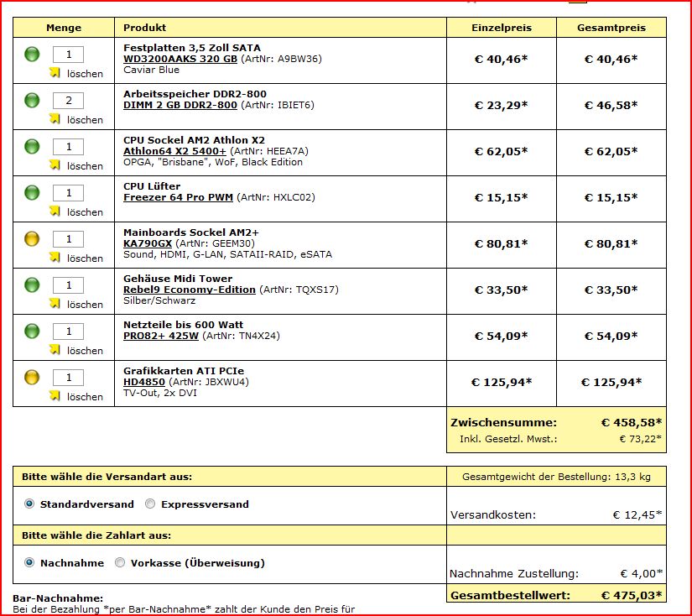This screenshot has height=616, width=692.
Task: Open Freezer 64 Pro PWM product link
Action: click(x=178, y=197)
